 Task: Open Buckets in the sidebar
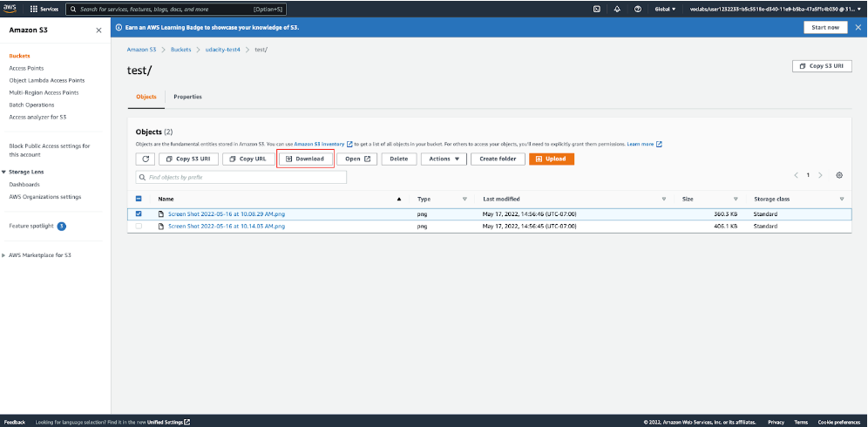(19, 56)
